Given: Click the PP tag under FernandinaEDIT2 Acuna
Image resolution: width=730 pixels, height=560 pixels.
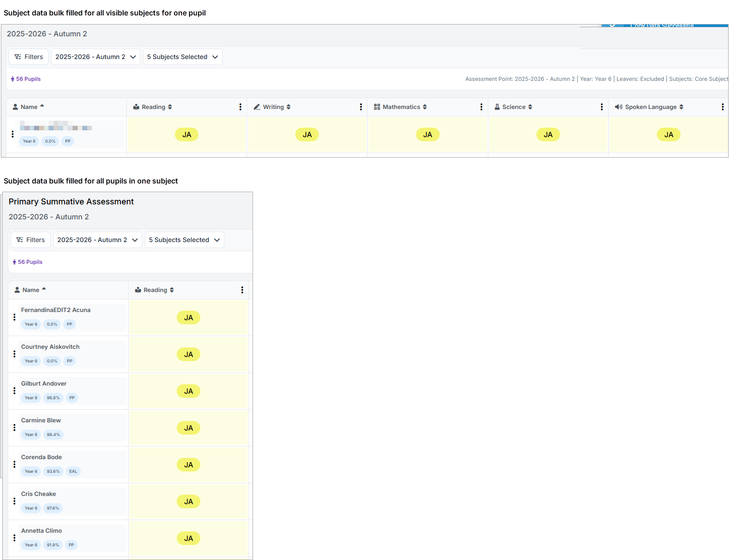Looking at the screenshot, I should click(x=70, y=324).
